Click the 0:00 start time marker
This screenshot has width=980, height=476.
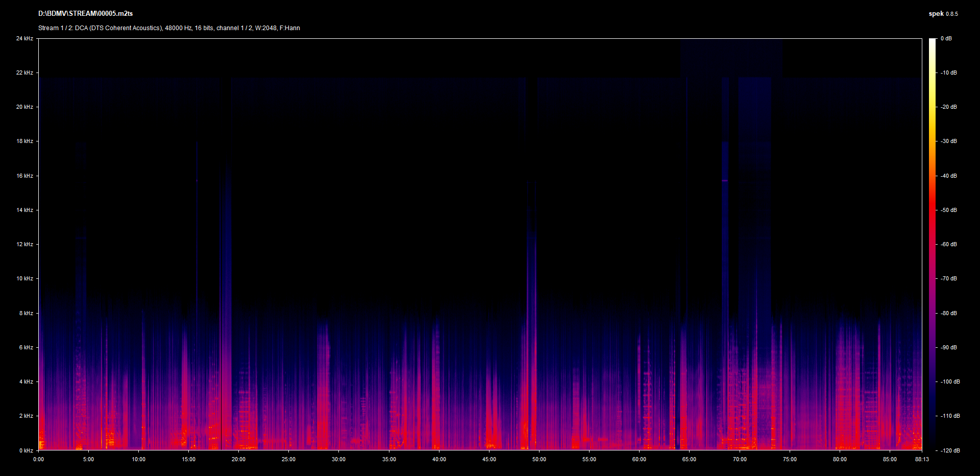(x=39, y=459)
